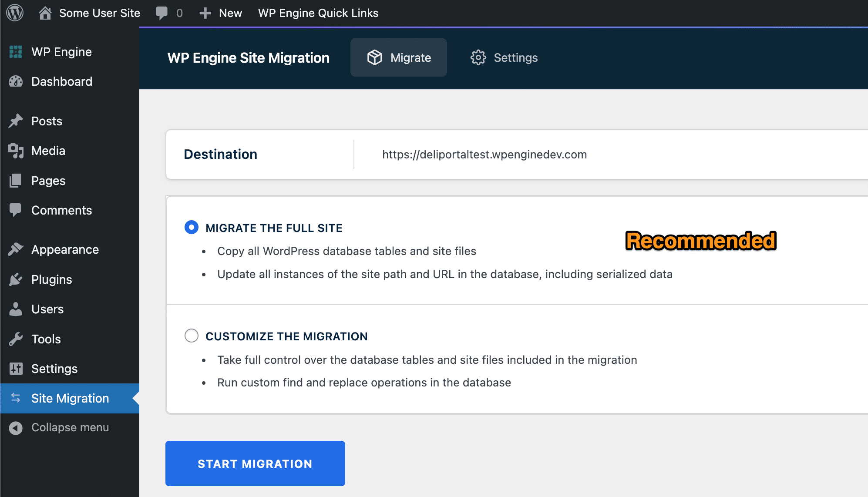
Task: Open the Settings tab of Site Migration
Action: click(515, 57)
